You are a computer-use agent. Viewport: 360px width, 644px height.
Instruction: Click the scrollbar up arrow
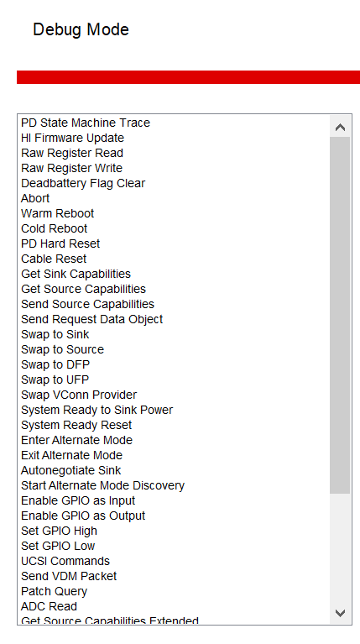coord(340,127)
